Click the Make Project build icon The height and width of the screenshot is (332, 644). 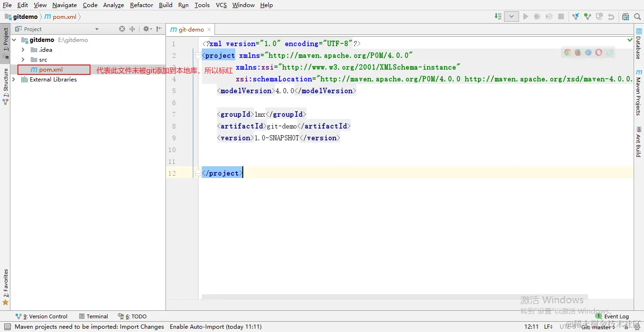coord(498,16)
